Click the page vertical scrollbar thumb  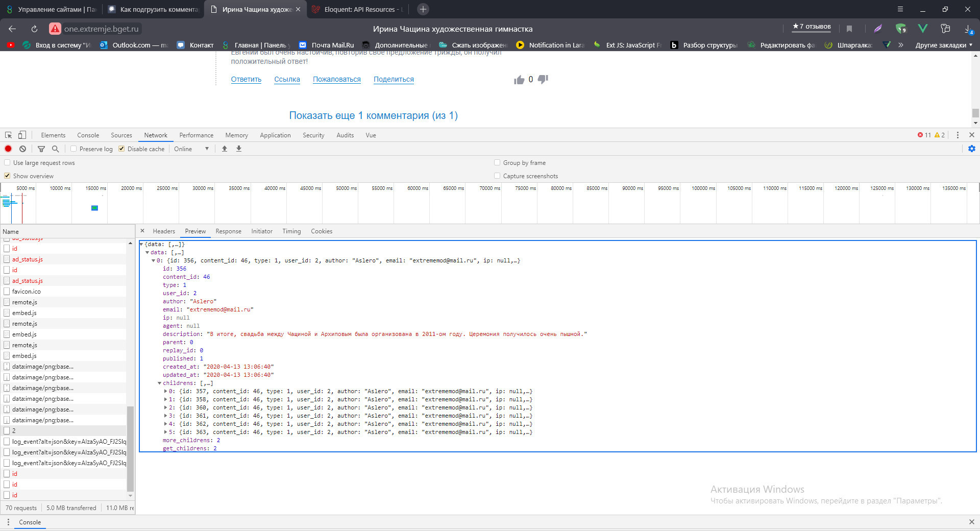click(x=975, y=113)
